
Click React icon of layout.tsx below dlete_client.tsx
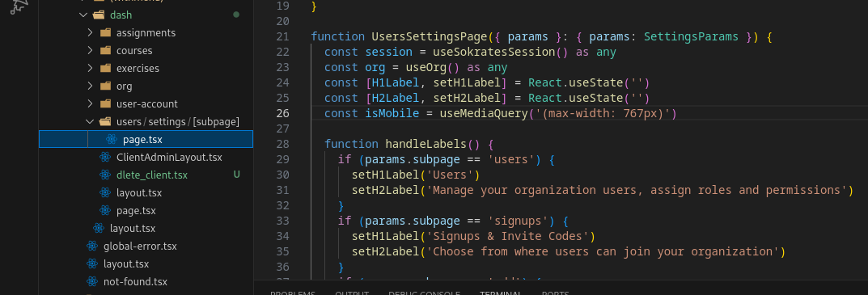tap(105, 192)
